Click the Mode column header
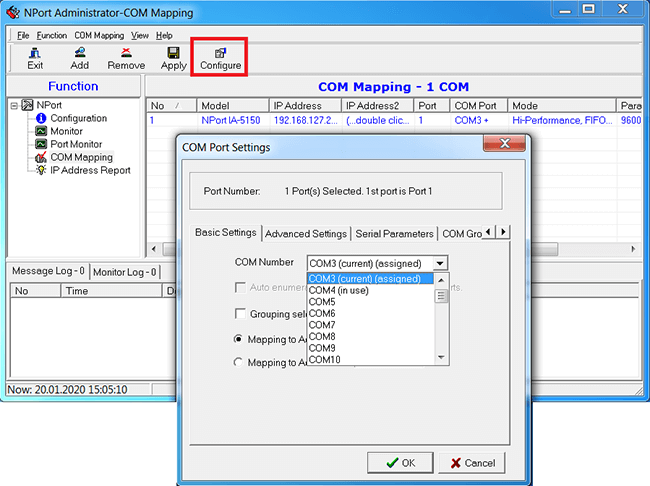Image resolution: width=650 pixels, height=486 pixels. [562, 106]
